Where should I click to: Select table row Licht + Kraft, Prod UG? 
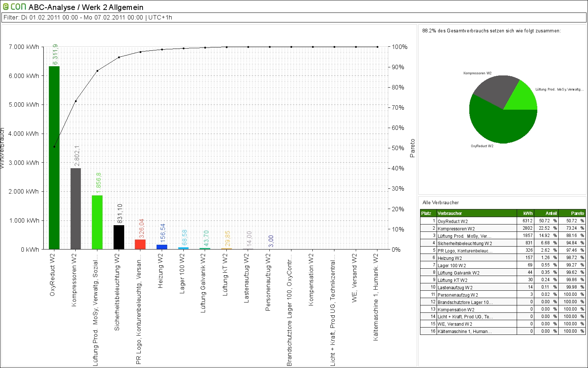(503, 316)
